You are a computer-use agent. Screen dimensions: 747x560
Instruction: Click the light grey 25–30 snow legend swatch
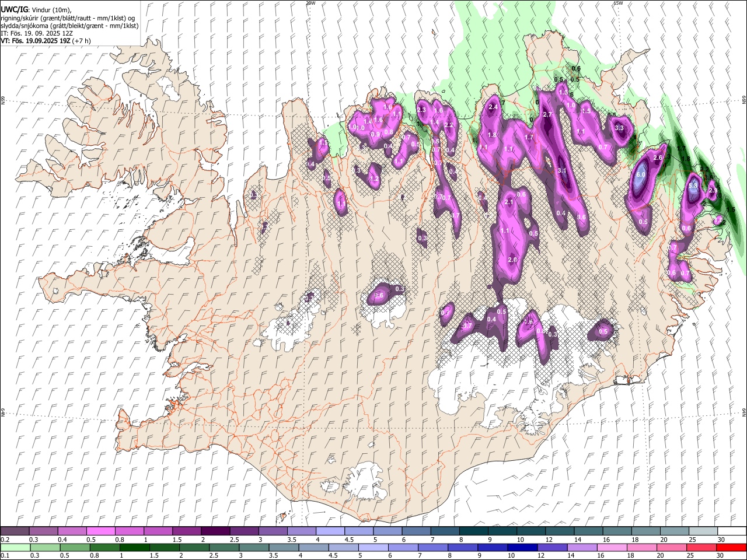(703, 531)
